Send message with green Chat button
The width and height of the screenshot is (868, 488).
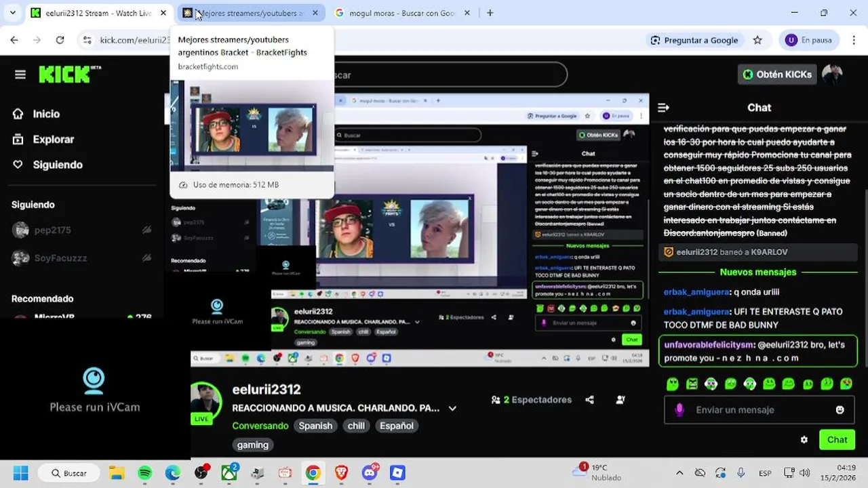837,440
